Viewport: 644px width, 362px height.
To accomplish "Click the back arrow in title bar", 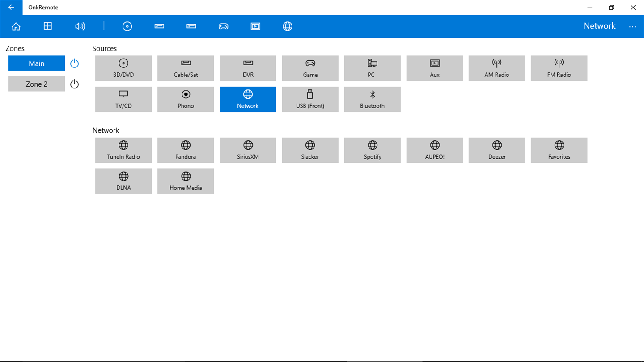I will click(11, 8).
